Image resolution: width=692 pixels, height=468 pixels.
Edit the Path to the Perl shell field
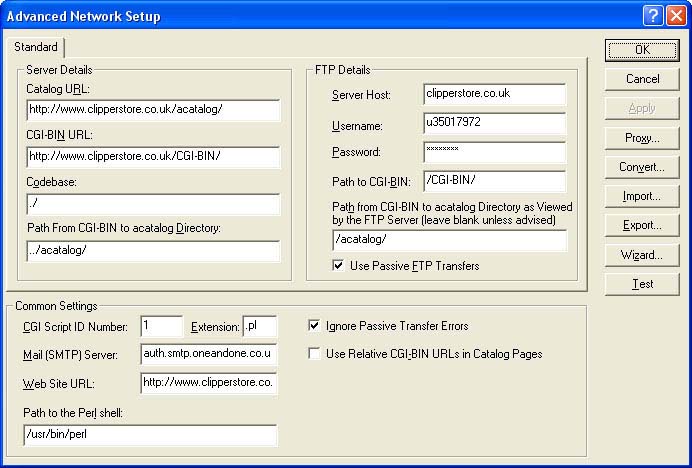click(150, 435)
